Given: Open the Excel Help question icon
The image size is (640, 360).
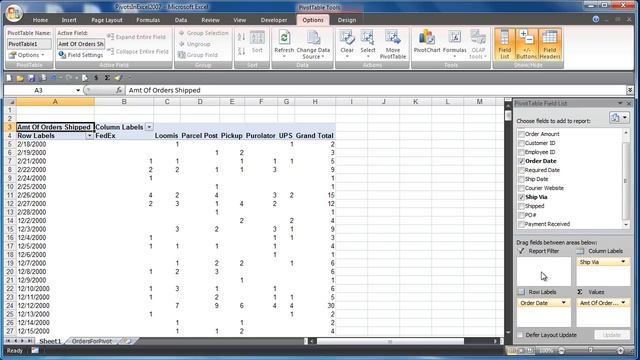Looking at the screenshot, I should pos(596,19).
